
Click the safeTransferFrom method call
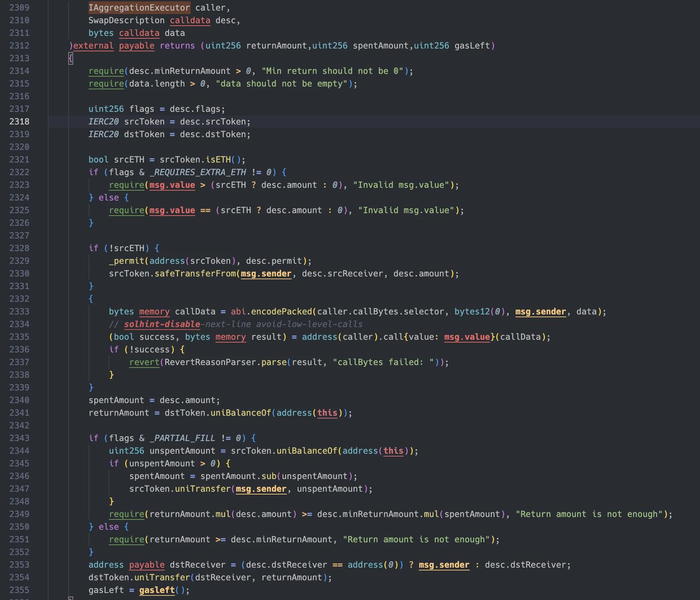point(195,274)
